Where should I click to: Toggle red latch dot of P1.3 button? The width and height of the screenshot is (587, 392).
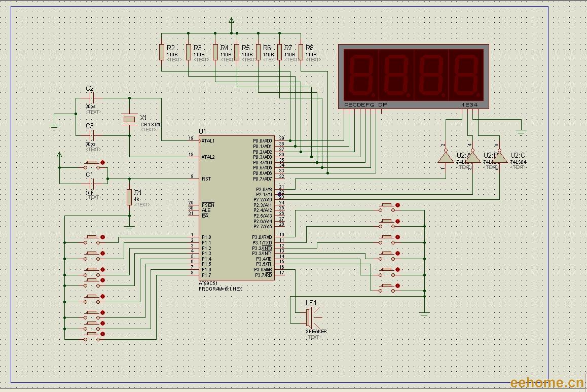(102, 280)
